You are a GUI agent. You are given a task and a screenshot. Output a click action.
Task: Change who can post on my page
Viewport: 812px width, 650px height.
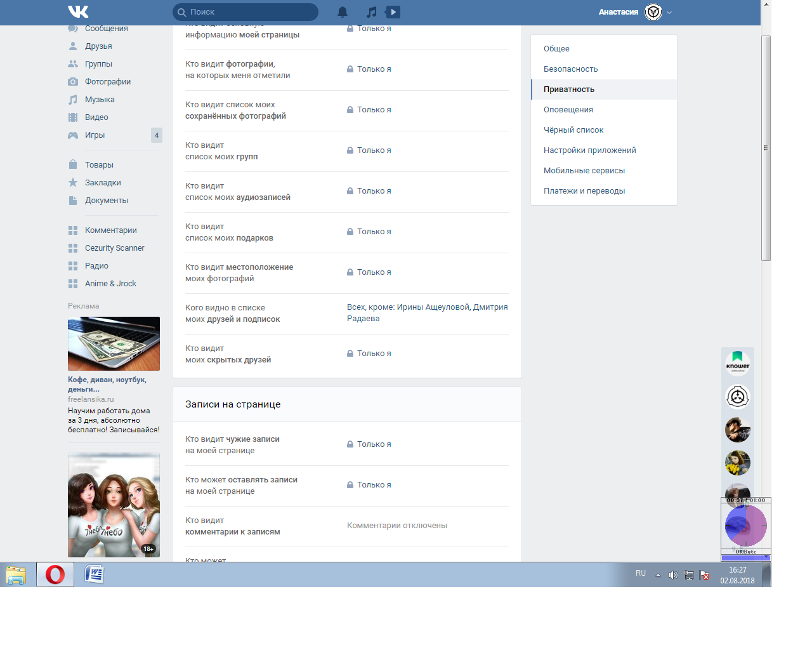pos(374,485)
